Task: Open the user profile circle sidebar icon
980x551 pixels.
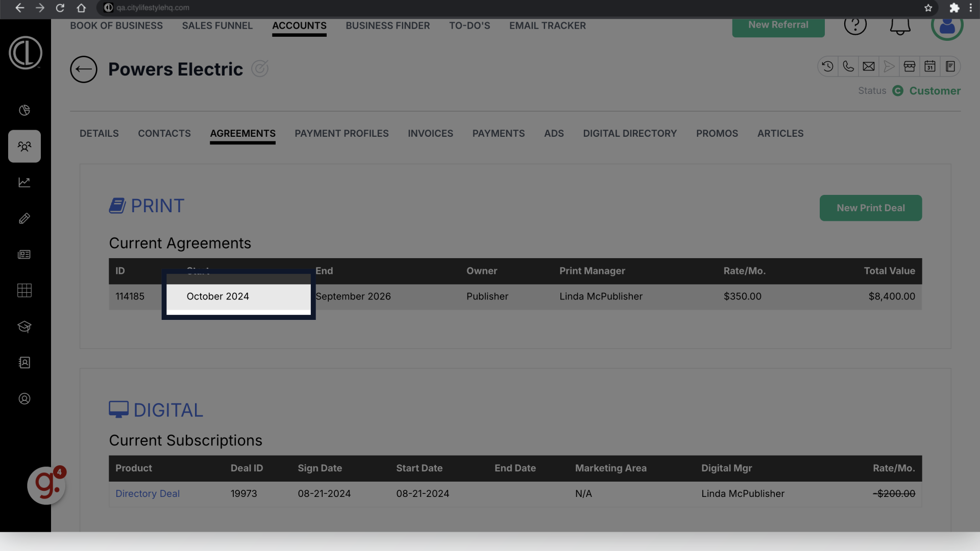Action: (x=24, y=399)
